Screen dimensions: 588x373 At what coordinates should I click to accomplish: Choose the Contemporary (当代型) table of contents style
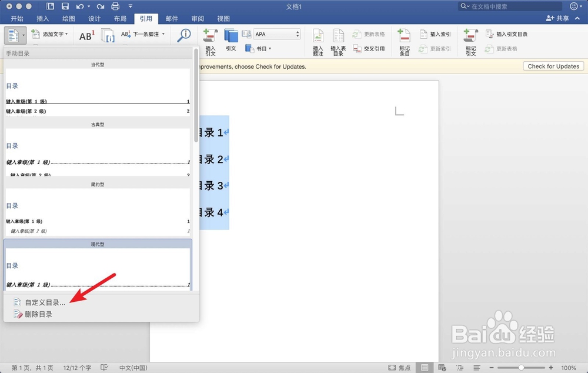[x=98, y=89]
